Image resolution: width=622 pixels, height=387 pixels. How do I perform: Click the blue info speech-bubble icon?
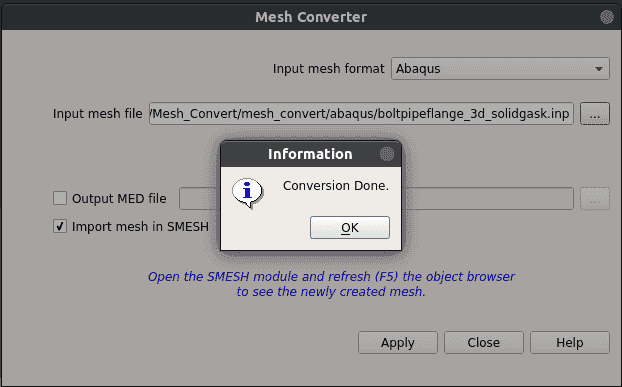[x=248, y=193]
